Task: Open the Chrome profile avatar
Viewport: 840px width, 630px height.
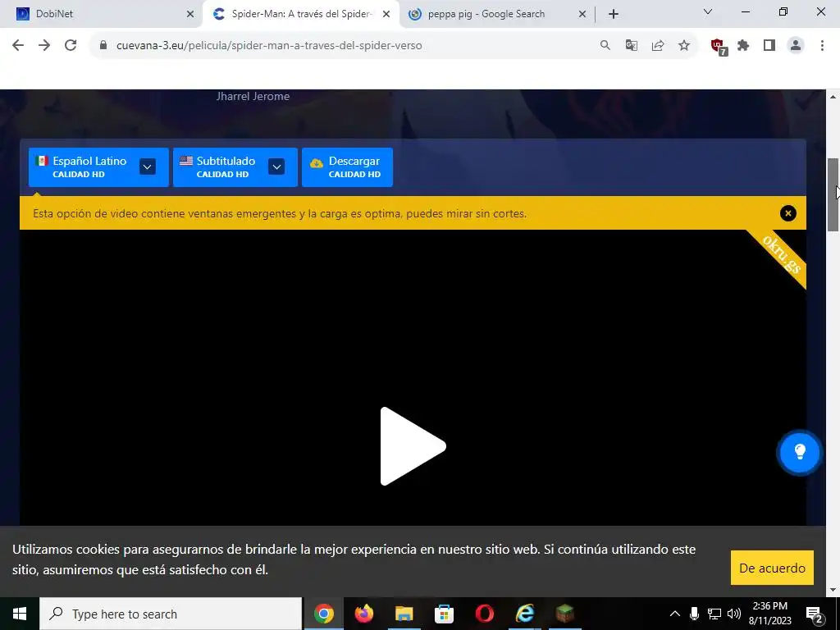Action: (x=796, y=46)
